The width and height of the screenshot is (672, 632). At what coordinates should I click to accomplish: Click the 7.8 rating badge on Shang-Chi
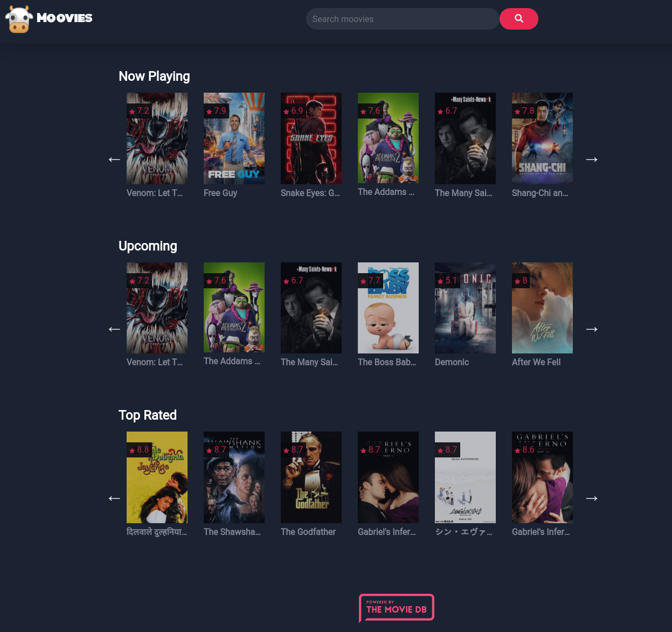click(x=525, y=111)
